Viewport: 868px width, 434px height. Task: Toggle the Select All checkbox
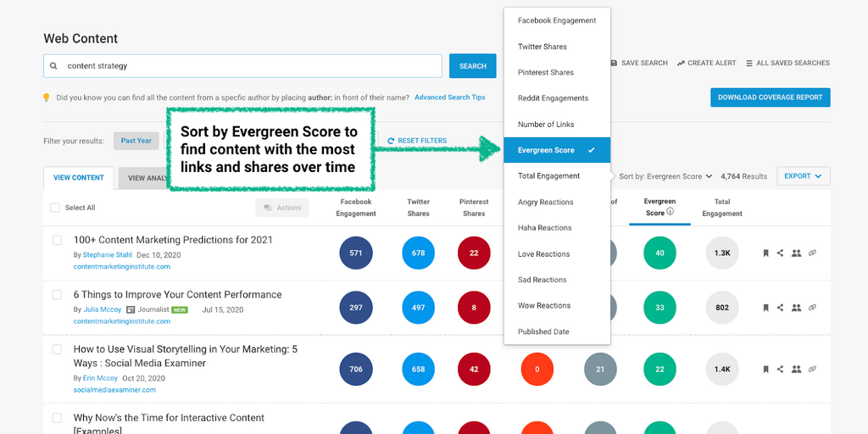point(55,208)
